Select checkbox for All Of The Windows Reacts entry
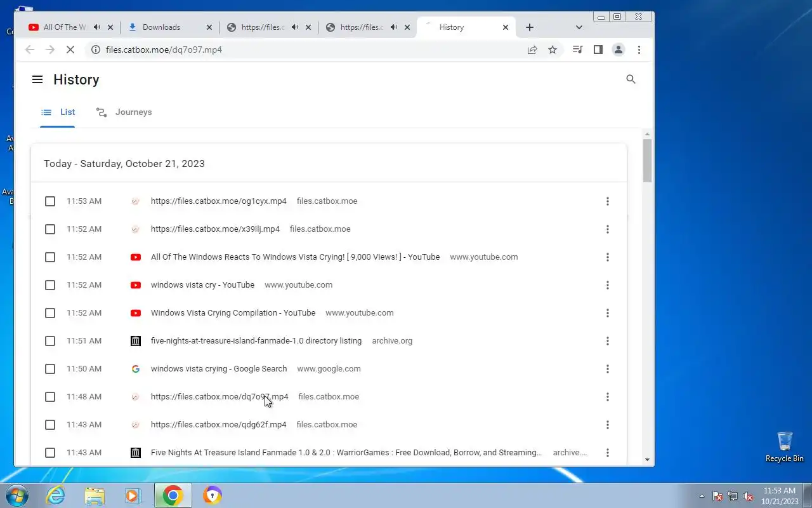This screenshot has height=508, width=812. 50,257
